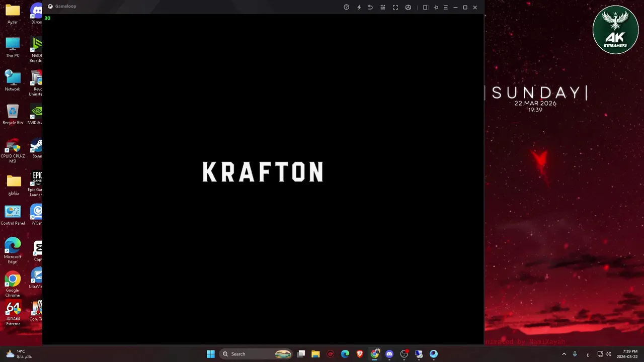Viewport: 644px width, 362px height.
Task: Select the Network desktop icon
Action: (13, 81)
